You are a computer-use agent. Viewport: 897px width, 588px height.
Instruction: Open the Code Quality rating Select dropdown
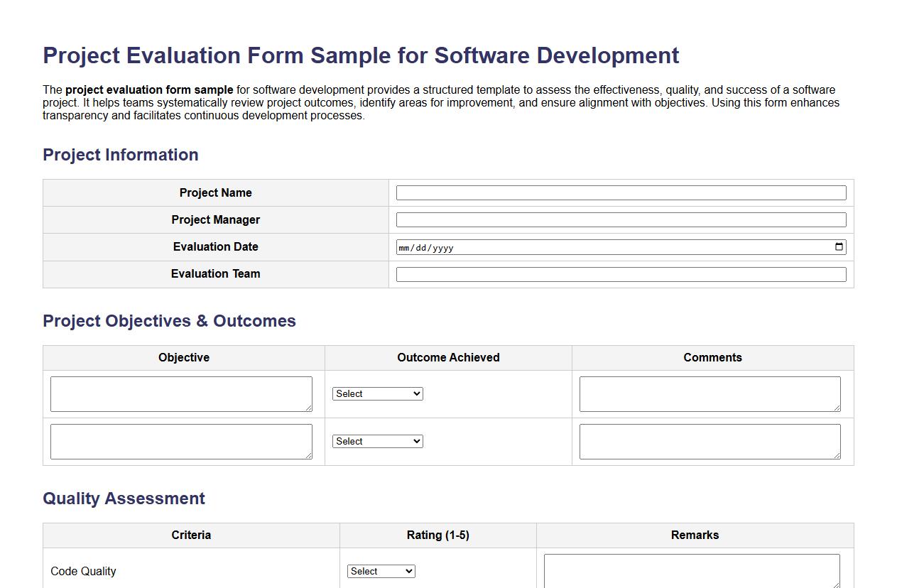pos(381,570)
